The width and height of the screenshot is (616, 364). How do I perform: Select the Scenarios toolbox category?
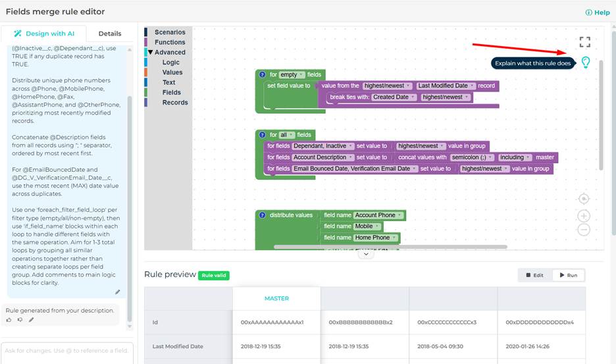coord(170,32)
